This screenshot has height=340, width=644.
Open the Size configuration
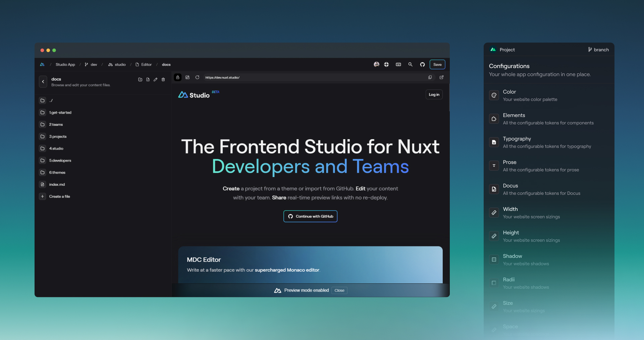(x=549, y=306)
